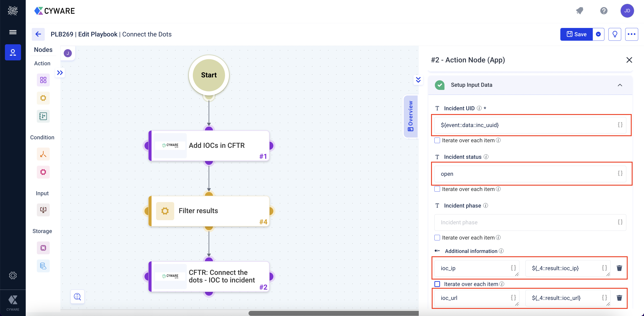Toggle Iterate over each item under Incident phase
The image size is (644, 316).
pyautogui.click(x=437, y=238)
